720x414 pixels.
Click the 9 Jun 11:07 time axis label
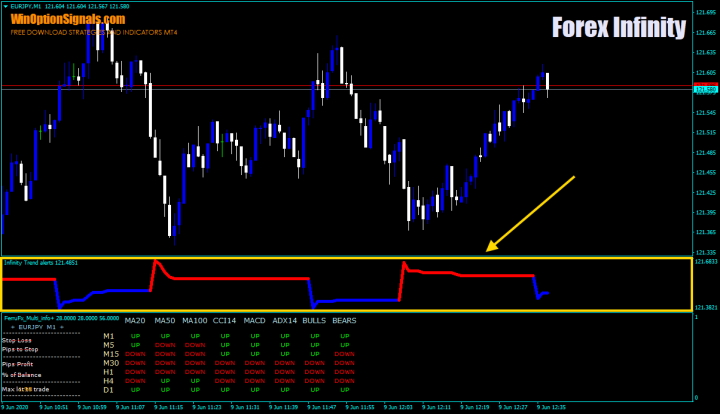click(130, 407)
